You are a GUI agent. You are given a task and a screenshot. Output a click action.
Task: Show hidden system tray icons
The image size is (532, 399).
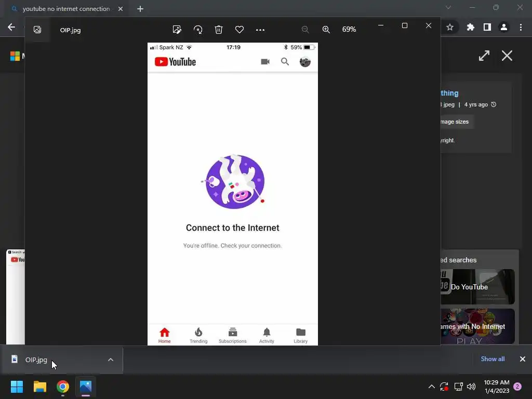point(432,387)
